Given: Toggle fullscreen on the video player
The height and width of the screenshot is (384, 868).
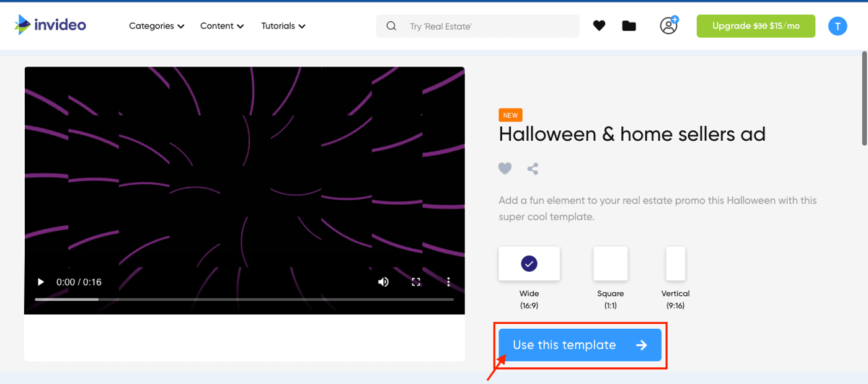Looking at the screenshot, I should [416, 282].
